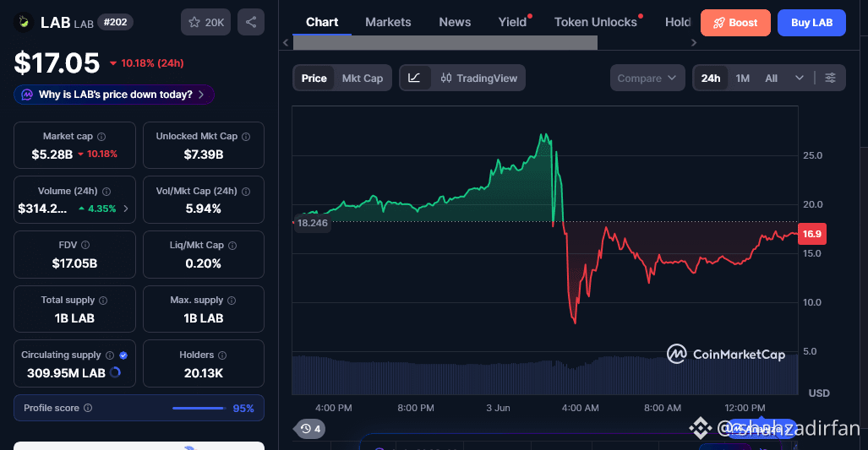868x450 pixels.
Task: Click the $17.05 price text
Action: 57,63
